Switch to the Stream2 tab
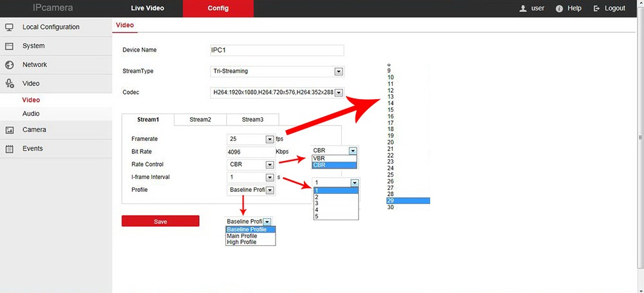Image resolution: width=644 pixels, height=293 pixels. [200, 119]
